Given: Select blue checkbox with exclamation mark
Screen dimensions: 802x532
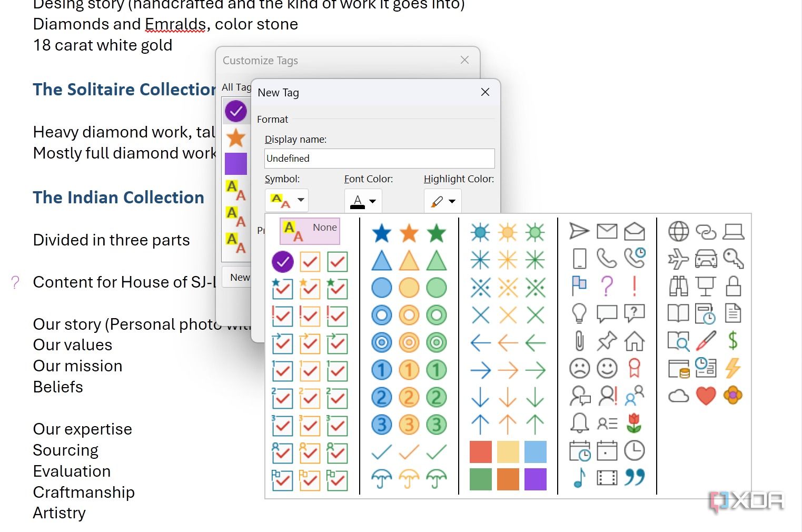Looking at the screenshot, I should (x=282, y=316).
